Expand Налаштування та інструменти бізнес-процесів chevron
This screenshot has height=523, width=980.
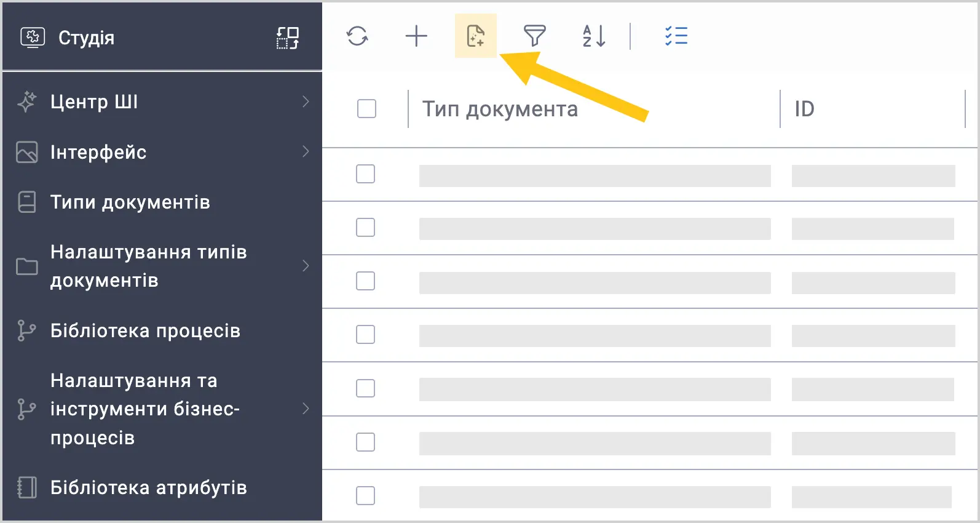[306, 409]
